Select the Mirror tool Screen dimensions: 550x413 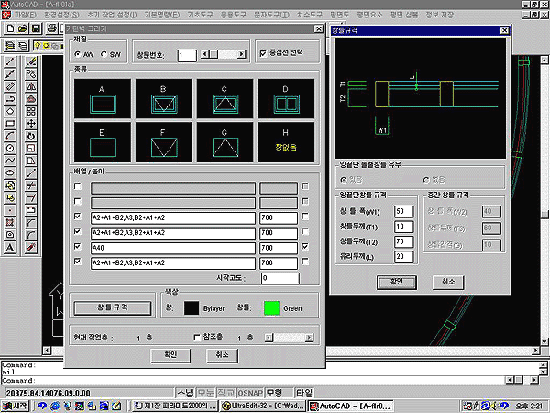[31, 87]
